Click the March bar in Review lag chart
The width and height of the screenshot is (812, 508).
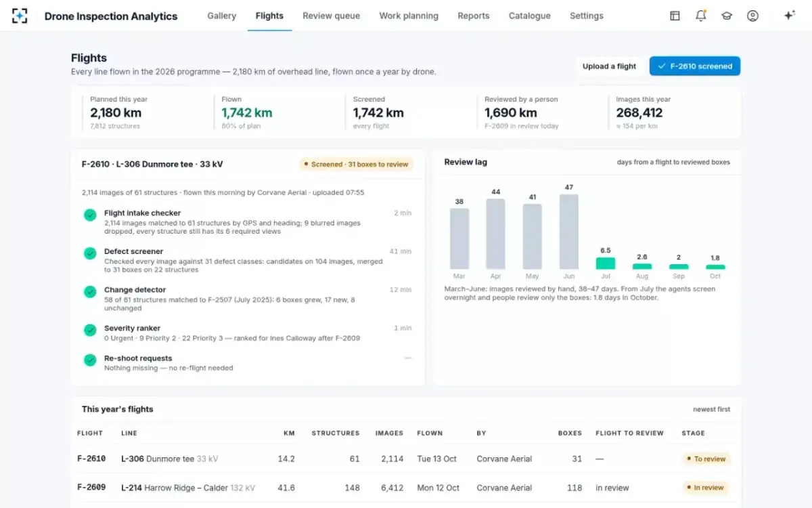[459, 238]
